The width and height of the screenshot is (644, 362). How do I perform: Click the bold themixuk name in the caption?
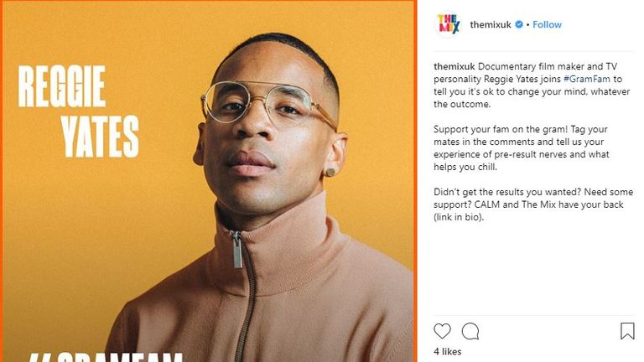point(454,66)
